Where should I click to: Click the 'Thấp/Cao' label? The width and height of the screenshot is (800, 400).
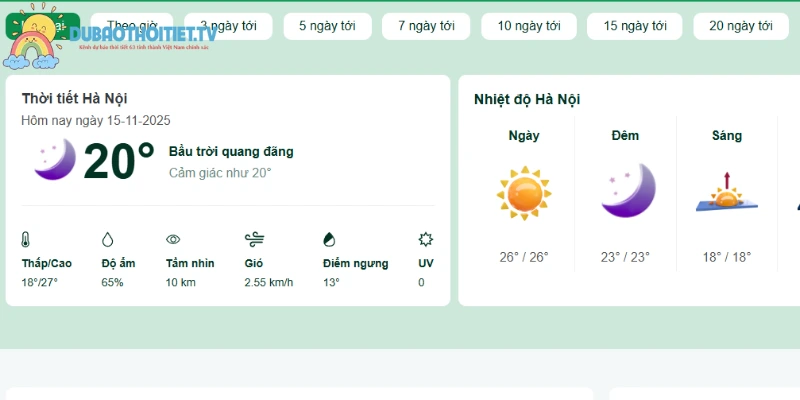46,263
